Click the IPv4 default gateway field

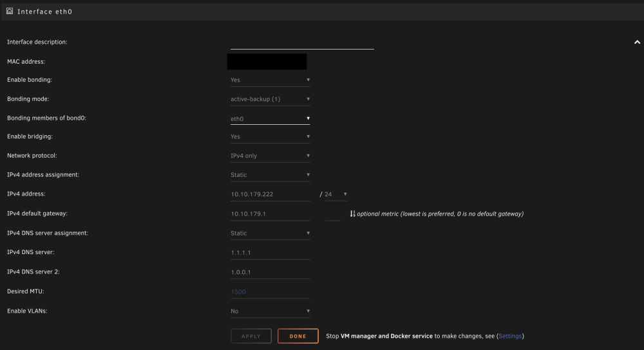pyautogui.click(x=270, y=214)
